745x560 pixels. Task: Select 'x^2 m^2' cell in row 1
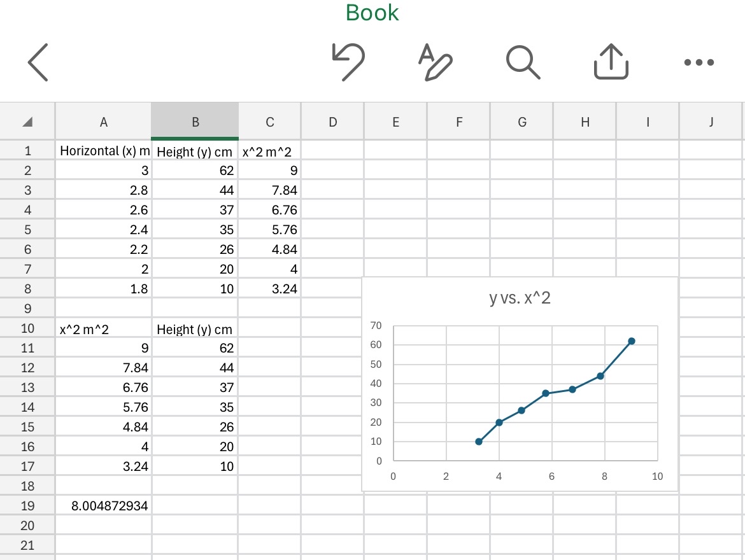[270, 151]
